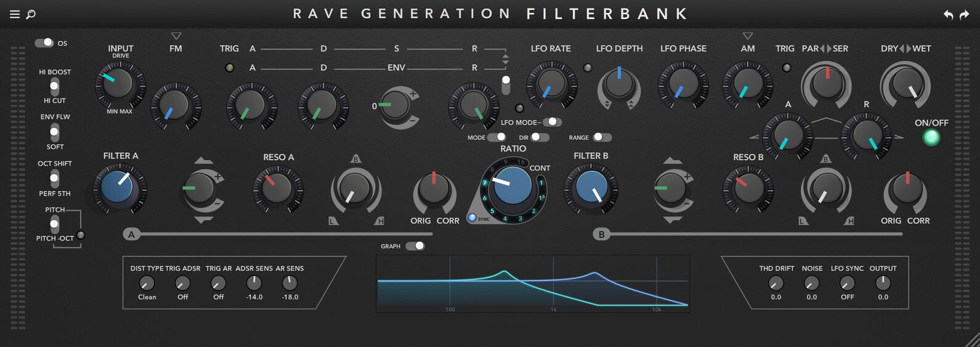The width and height of the screenshot is (980, 347).
Task: Flip the ENV FLW / SOFT switch
Action: pos(55,132)
